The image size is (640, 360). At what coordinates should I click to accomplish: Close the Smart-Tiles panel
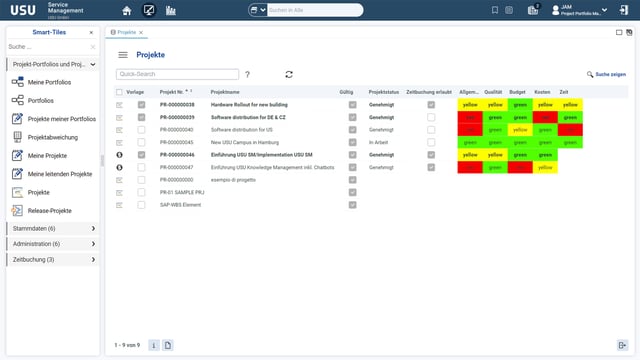[x=91, y=33]
